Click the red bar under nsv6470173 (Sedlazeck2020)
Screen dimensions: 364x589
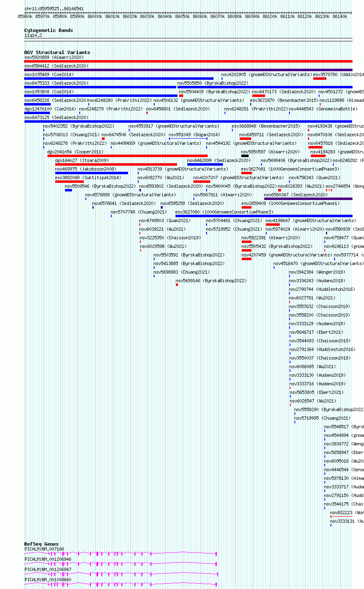[x=258, y=96]
